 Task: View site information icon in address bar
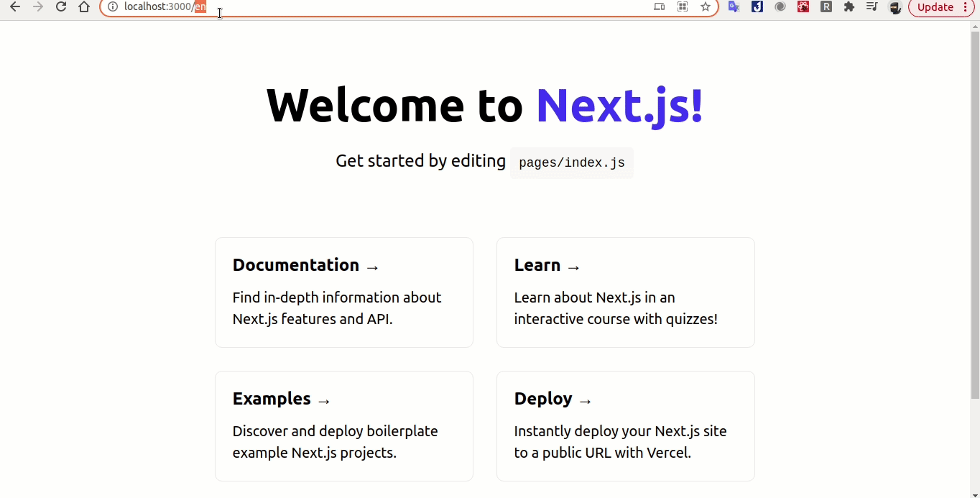[113, 7]
